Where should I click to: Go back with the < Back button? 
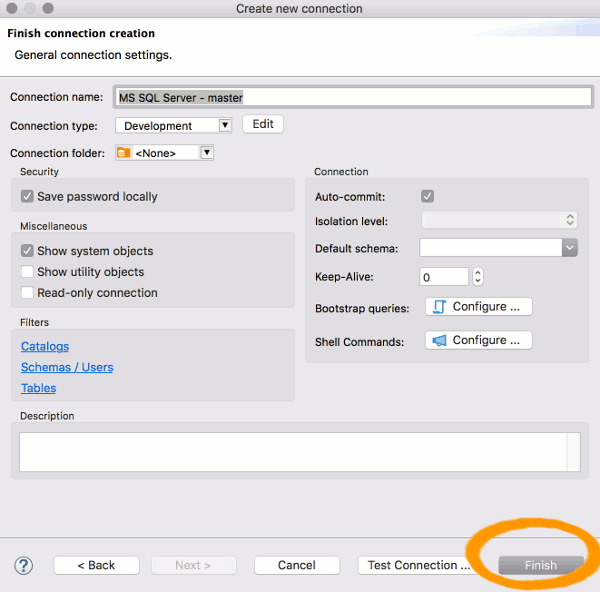[x=96, y=565]
